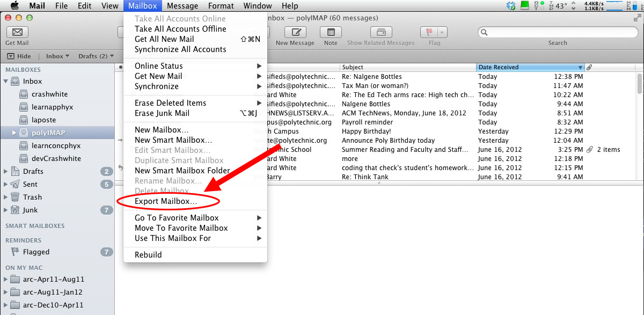Open the Go To Favorite Mailbox submenu

195,218
